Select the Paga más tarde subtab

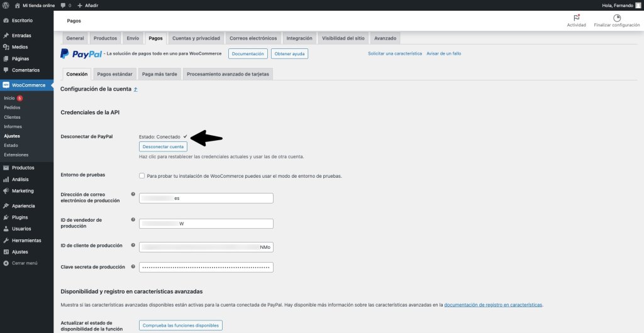[159, 74]
